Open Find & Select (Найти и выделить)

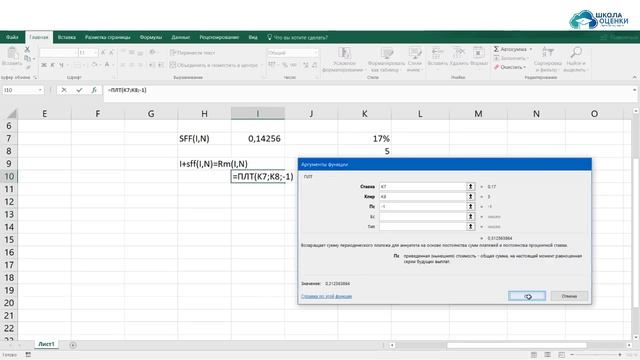[575, 60]
